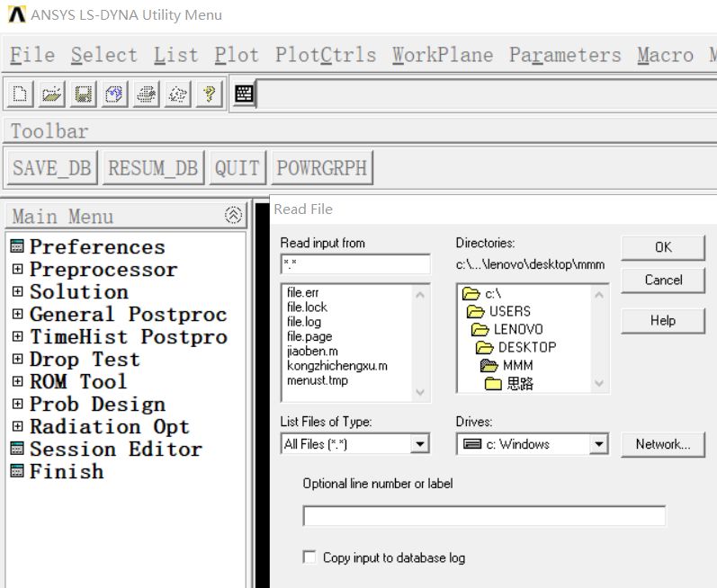Select file.log in the file list

coord(304,322)
